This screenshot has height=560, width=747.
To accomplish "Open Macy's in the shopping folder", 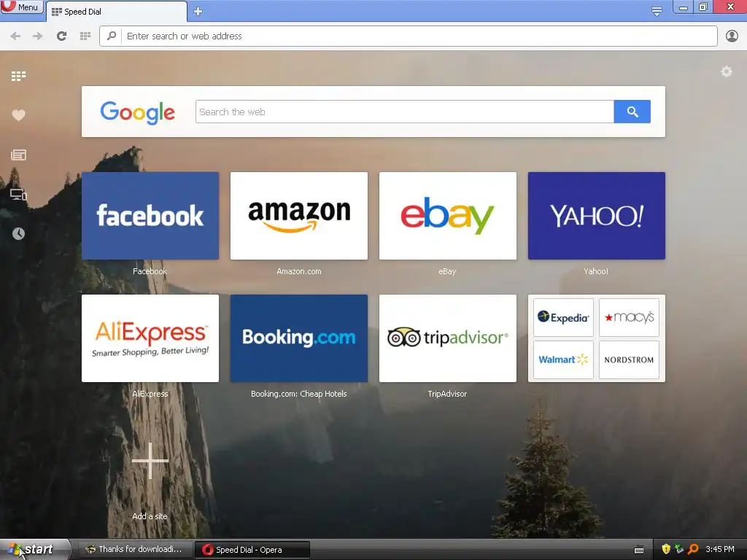I will (x=629, y=317).
